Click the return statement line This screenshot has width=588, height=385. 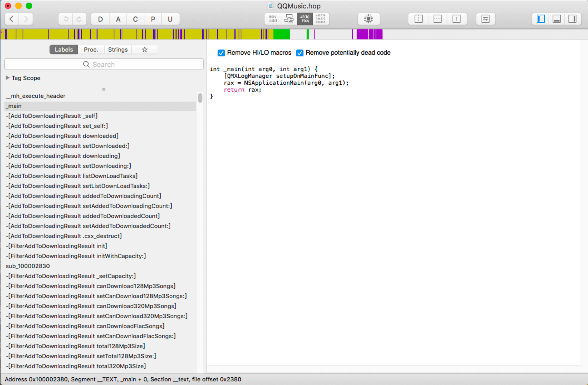(x=242, y=90)
